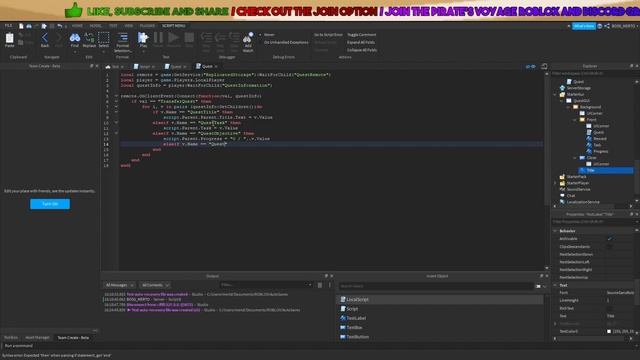The image size is (640, 360).
Task: Open the FILE menu
Action: [x=8, y=26]
